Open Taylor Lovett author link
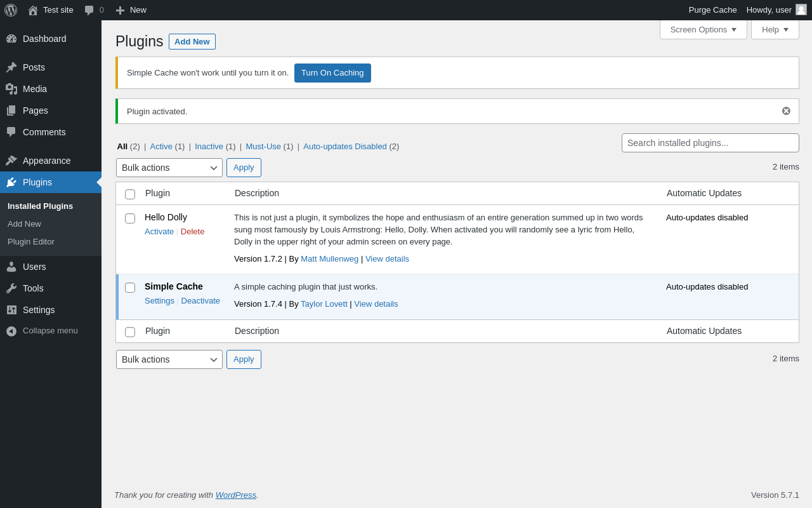Image resolution: width=812 pixels, height=508 pixels. click(324, 304)
